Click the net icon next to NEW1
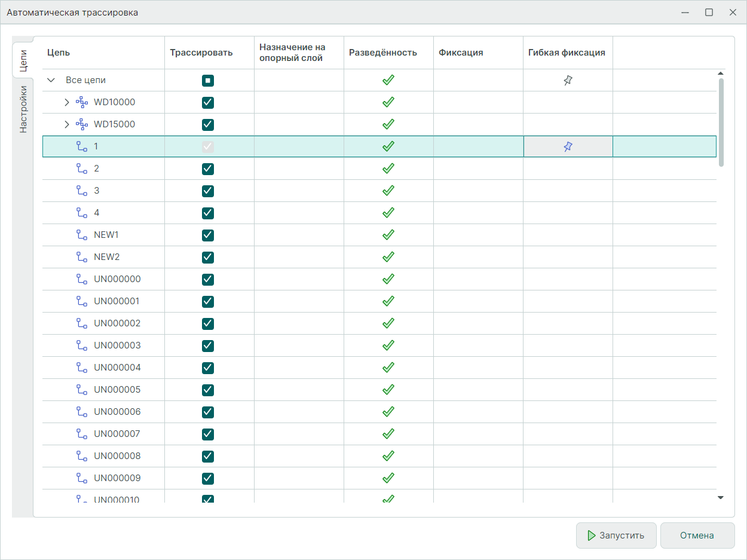 click(x=82, y=235)
